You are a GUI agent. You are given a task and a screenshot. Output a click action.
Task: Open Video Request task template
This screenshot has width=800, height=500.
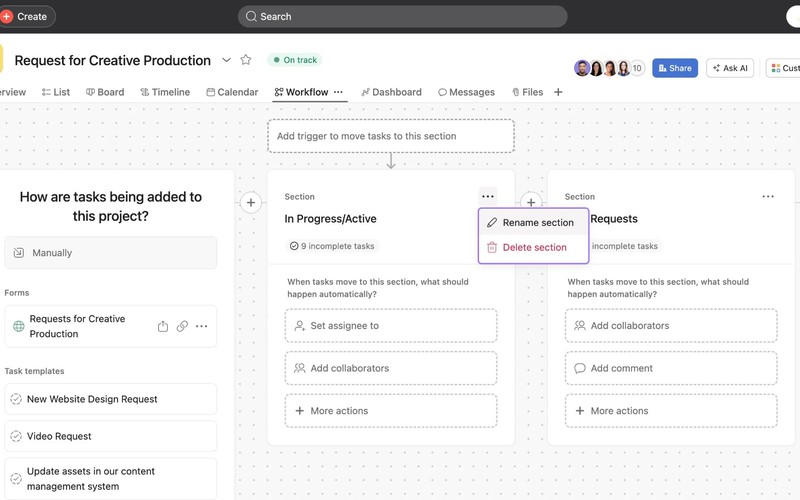click(111, 436)
